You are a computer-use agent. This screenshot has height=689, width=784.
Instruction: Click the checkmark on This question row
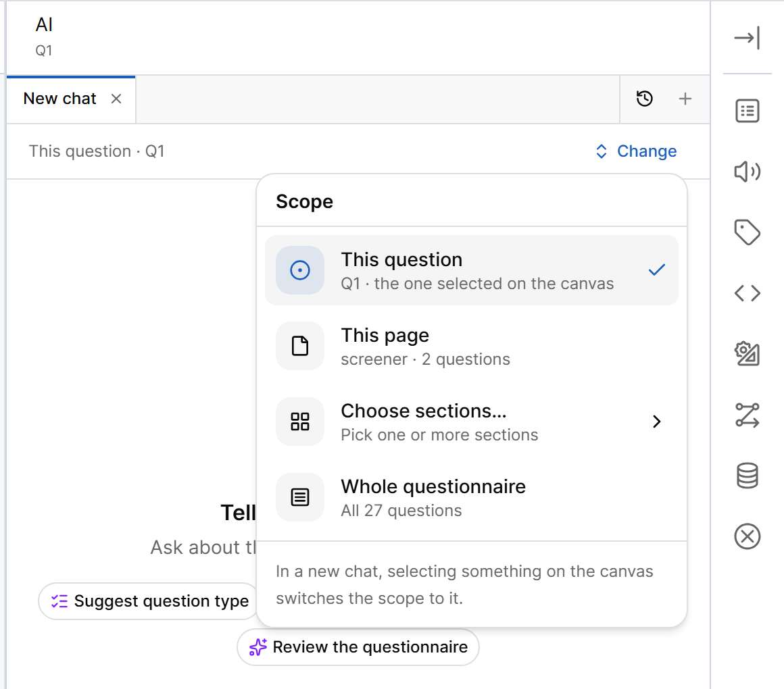pos(656,270)
